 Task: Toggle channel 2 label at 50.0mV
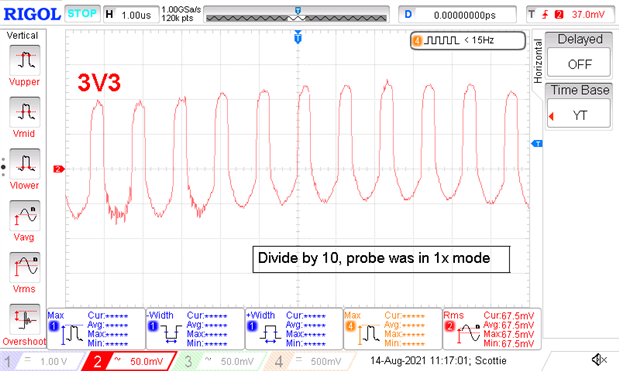tap(129, 361)
